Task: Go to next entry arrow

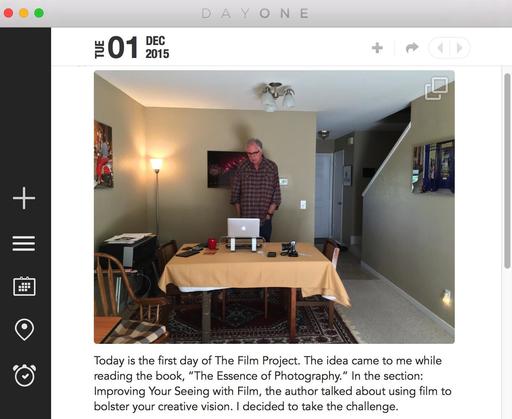Action: pyautogui.click(x=460, y=48)
